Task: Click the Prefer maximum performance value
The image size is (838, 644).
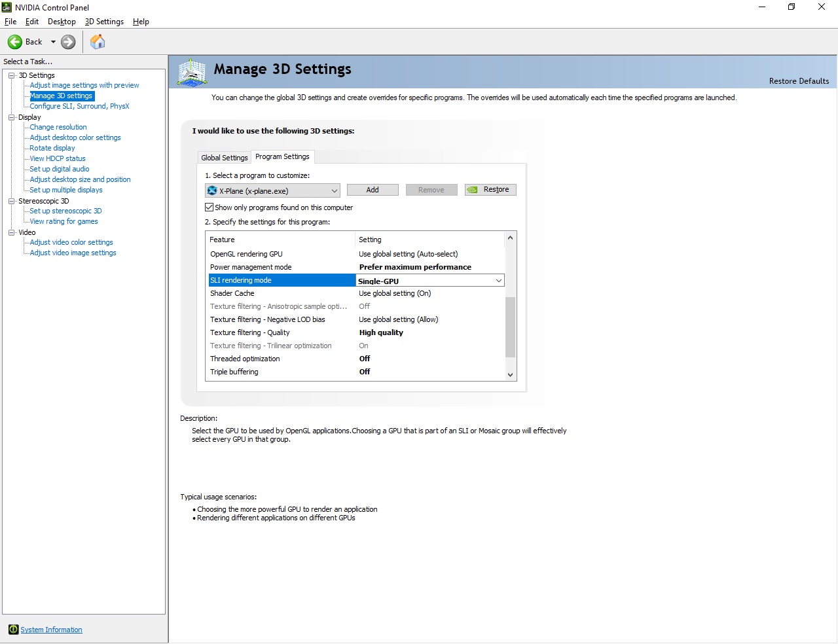Action: tap(415, 267)
